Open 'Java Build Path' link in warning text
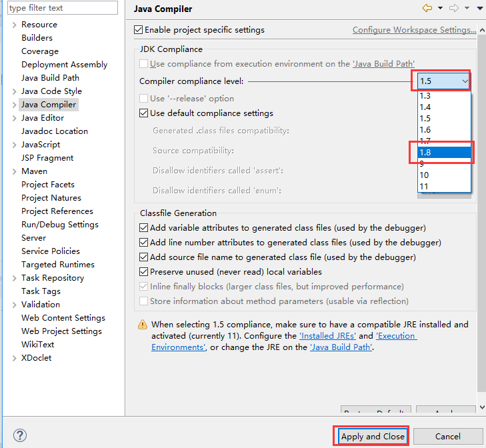The width and height of the screenshot is (486, 448). point(341,347)
